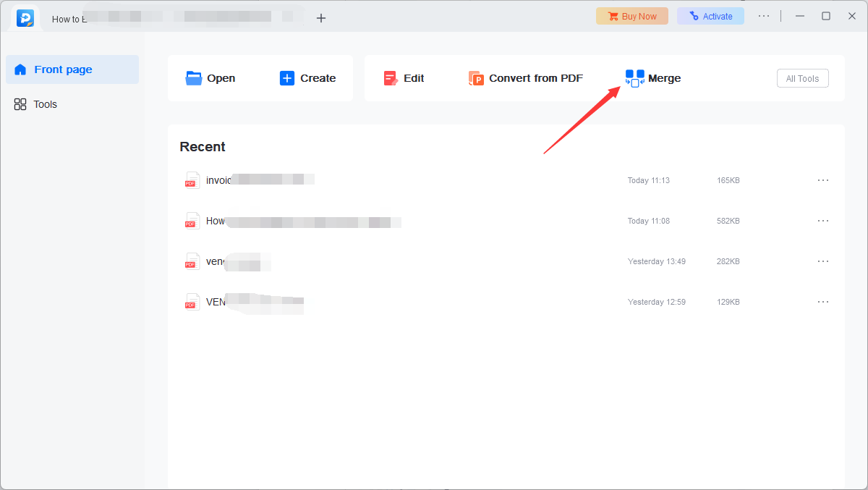Click the Recent heading
868x490 pixels.
tap(203, 147)
